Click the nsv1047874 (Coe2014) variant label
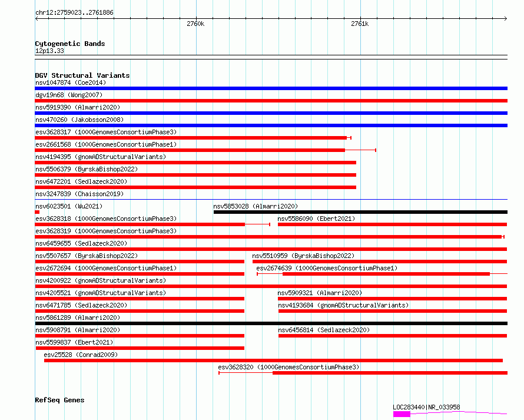Viewport: 524px width, 420px height. pos(71,82)
